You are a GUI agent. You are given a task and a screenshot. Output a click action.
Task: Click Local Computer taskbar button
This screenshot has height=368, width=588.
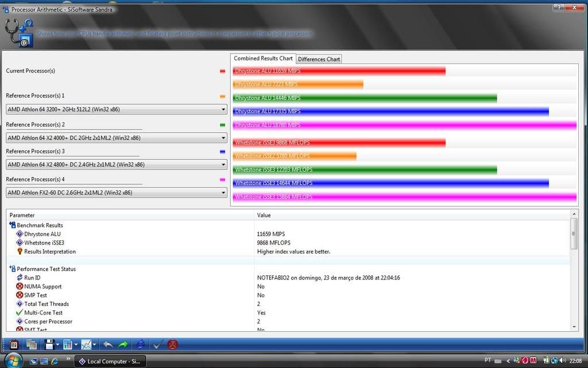coord(111,361)
